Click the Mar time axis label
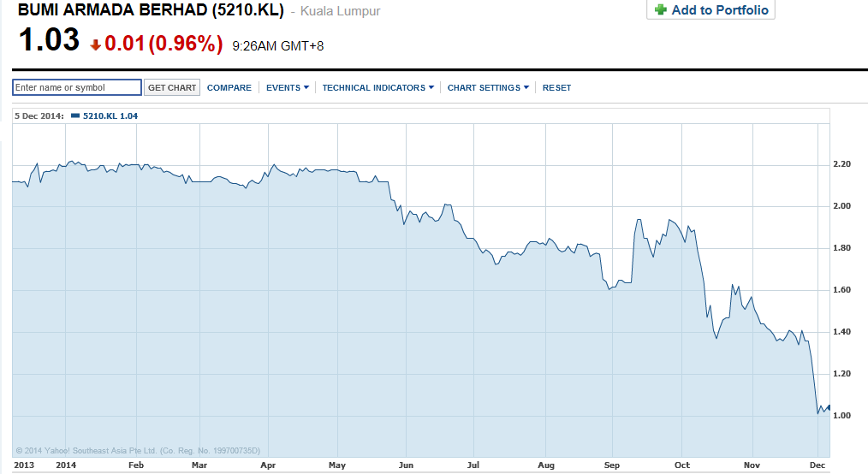 pos(199,465)
